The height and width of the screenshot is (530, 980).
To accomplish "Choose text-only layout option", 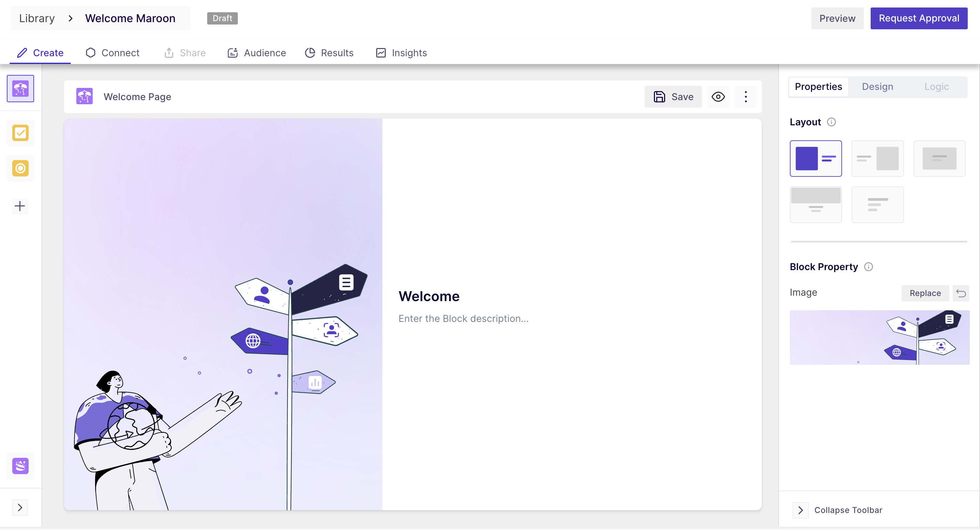I will (878, 205).
